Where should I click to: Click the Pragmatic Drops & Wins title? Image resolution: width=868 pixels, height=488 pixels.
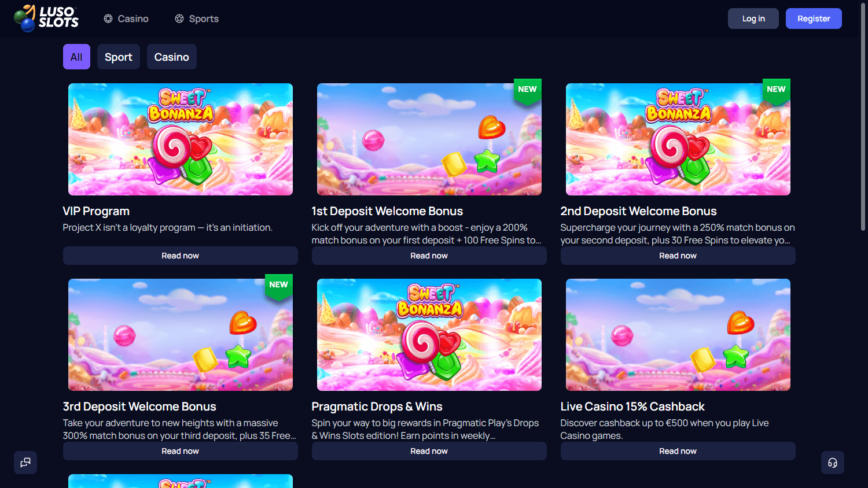point(377,406)
